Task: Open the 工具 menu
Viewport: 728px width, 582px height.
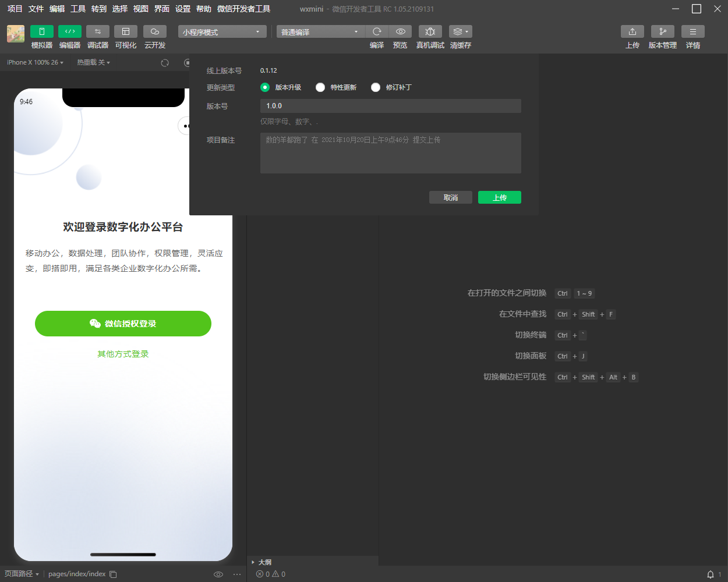Action: point(78,9)
